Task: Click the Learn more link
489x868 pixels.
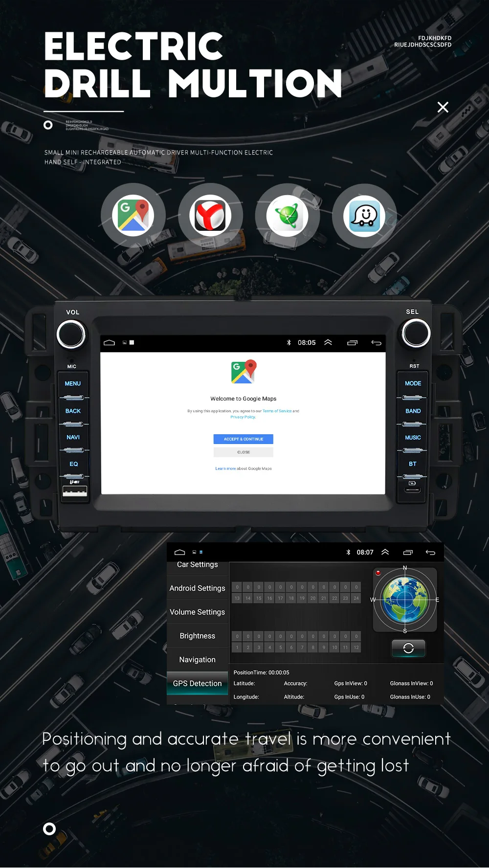Action: [x=225, y=468]
